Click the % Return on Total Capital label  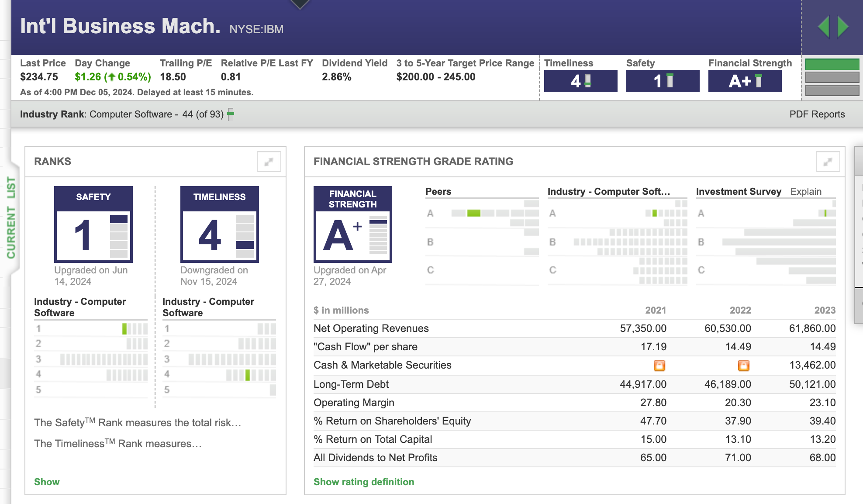373,439
